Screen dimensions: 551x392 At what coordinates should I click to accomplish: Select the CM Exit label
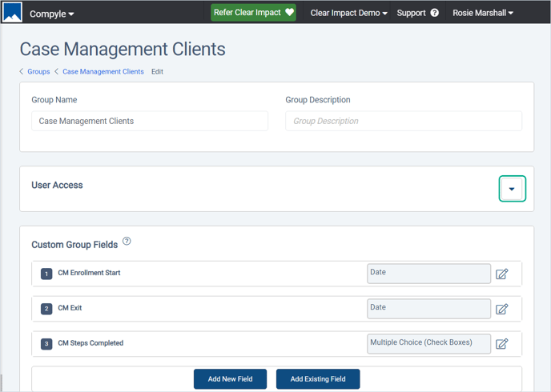[70, 308]
